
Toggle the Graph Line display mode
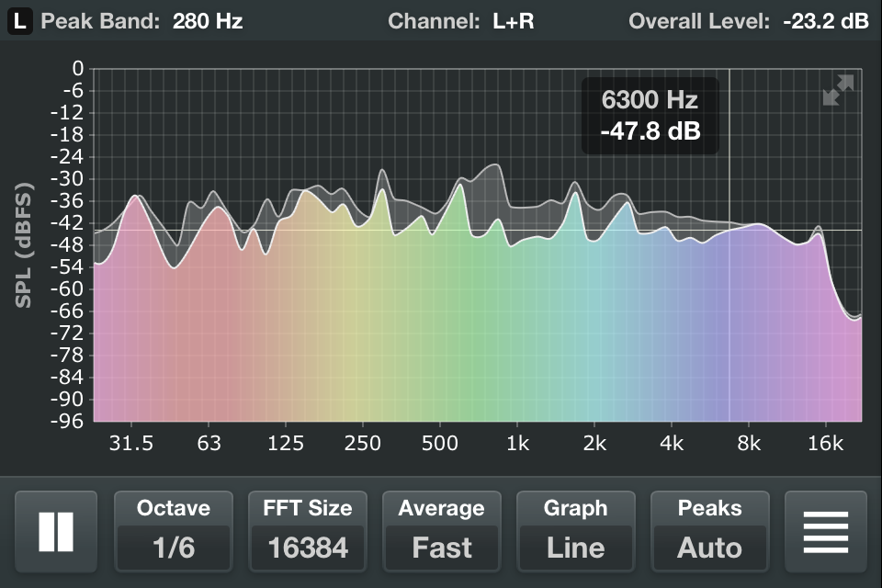pos(575,532)
